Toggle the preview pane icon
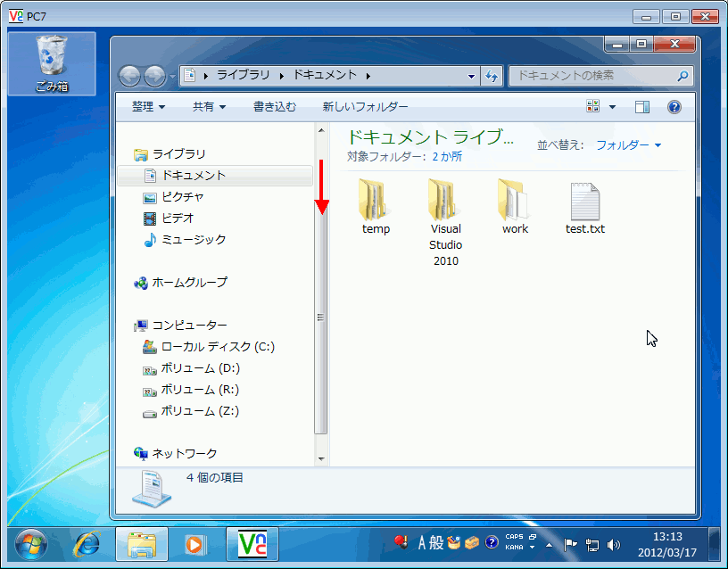Viewport: 728px width, 569px height. pos(641,106)
